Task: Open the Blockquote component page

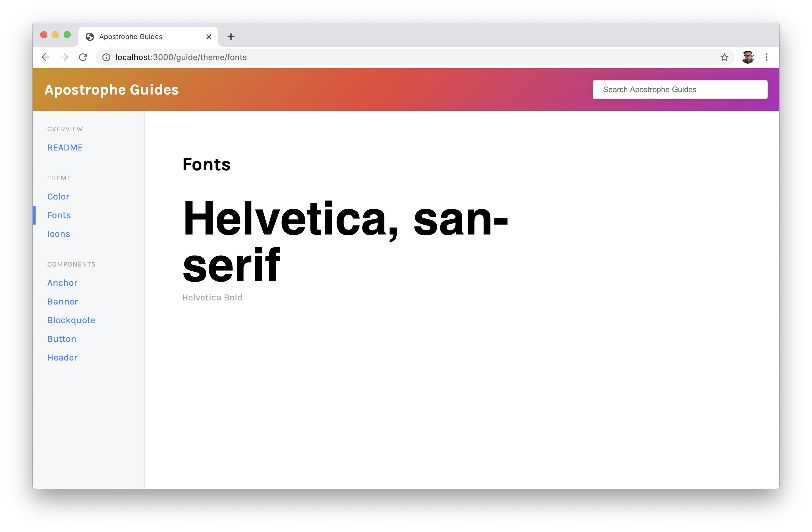Action: 71,321
